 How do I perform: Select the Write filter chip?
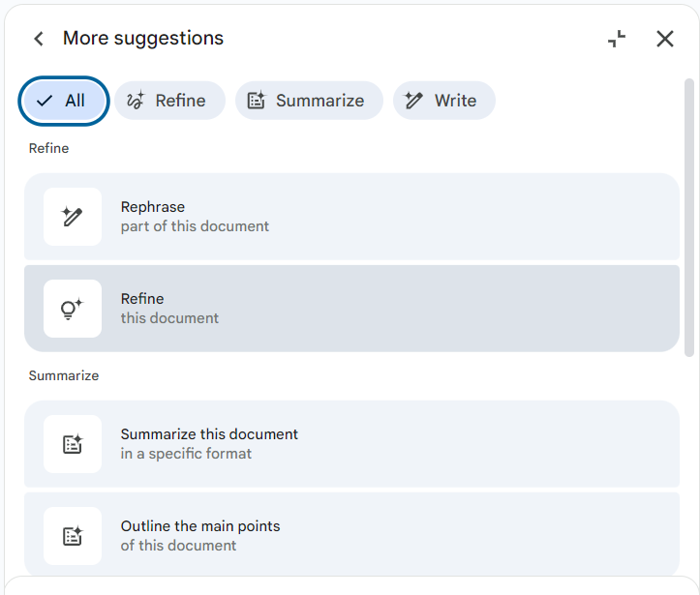pos(443,101)
